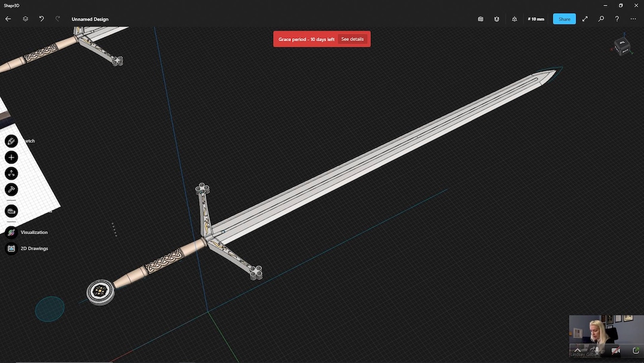Click the folder icon in the top bar
Image resolution: width=644 pixels, height=363 pixels.
481,19
